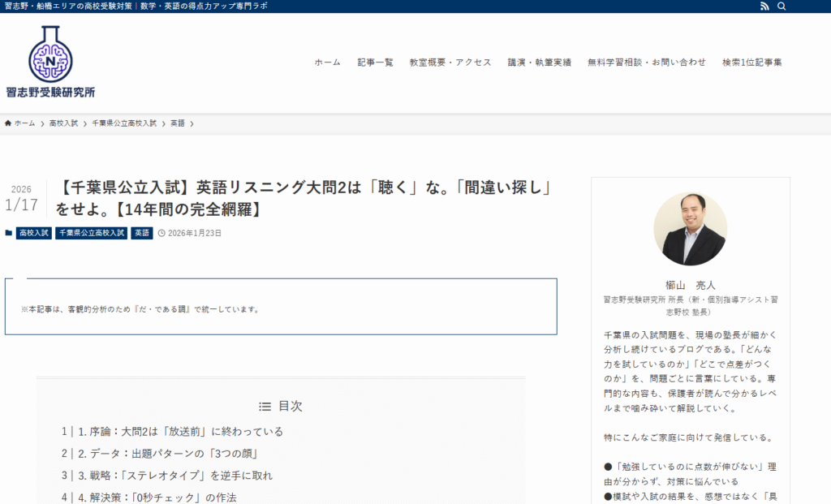The width and height of the screenshot is (831, 504).
Task: Click the RSS feed icon
Action: coord(764,6)
